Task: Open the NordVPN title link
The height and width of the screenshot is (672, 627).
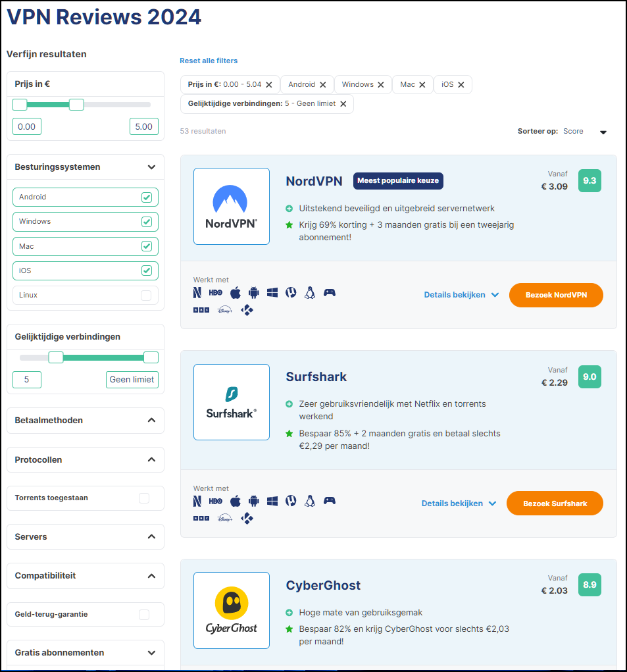Action: point(314,181)
